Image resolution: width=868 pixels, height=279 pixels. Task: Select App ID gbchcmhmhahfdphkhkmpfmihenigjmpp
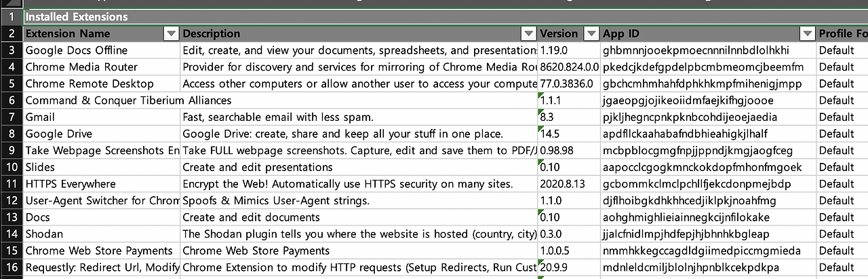pyautogui.click(x=709, y=83)
